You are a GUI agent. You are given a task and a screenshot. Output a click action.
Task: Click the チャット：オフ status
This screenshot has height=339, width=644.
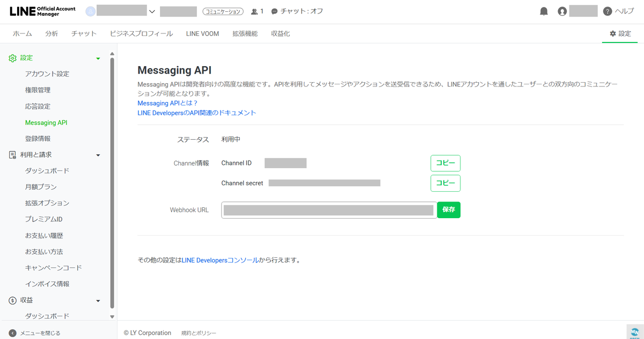coord(302,11)
